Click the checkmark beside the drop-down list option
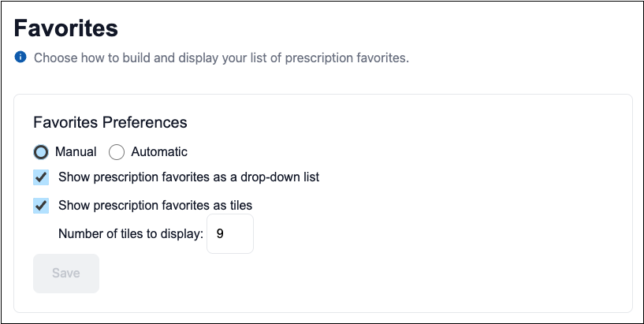 pyautogui.click(x=41, y=177)
